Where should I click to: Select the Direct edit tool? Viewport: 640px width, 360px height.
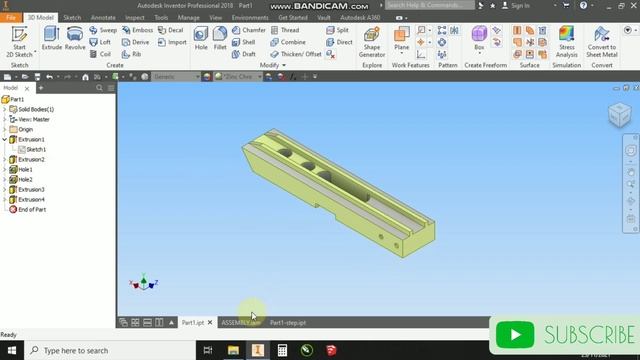[339, 42]
